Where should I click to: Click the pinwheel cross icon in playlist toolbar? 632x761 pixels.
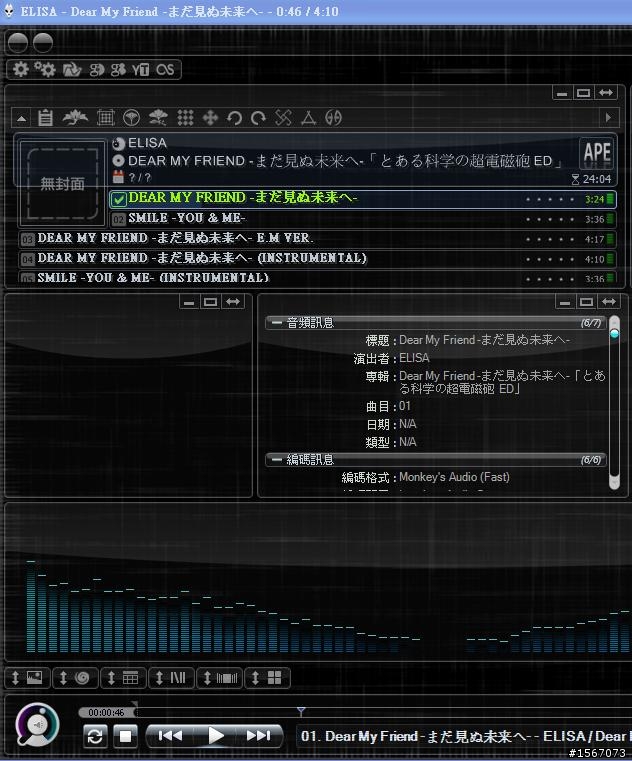(x=283, y=117)
